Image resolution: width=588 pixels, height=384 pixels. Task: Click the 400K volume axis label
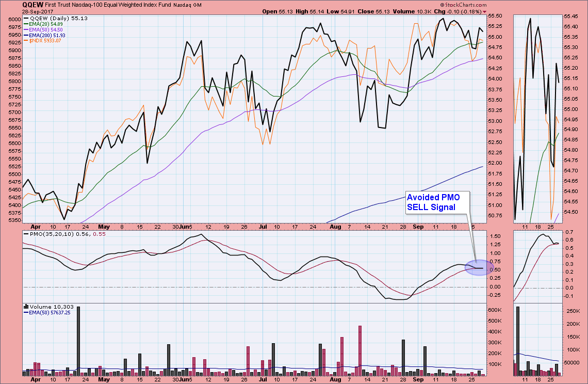[495, 331]
